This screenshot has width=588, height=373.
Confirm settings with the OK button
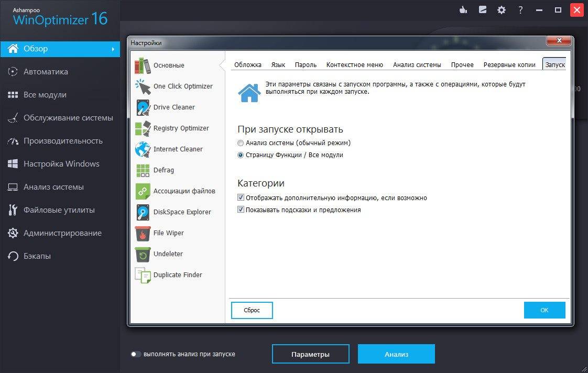click(545, 310)
